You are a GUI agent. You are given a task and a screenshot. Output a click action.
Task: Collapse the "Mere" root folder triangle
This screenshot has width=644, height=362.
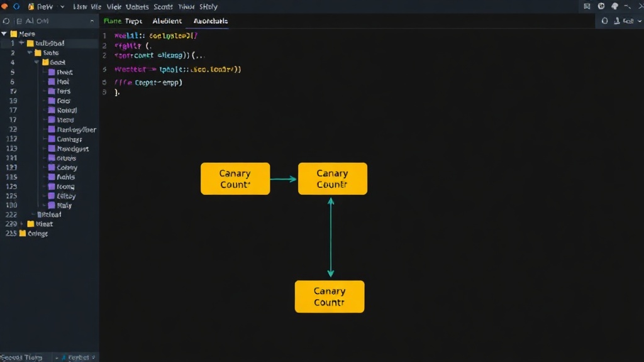pyautogui.click(x=4, y=34)
